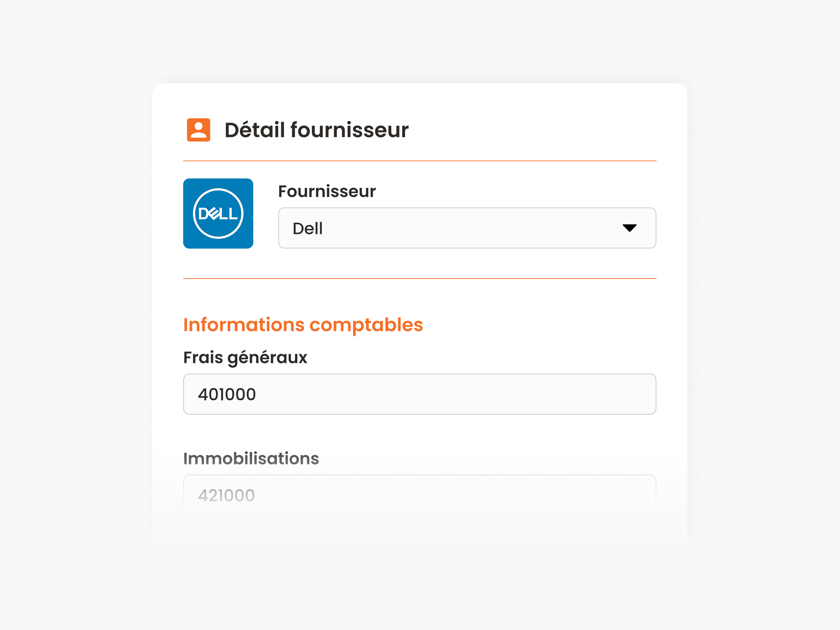Expand the supplier selector showing Dell
Image resolution: width=840 pixels, height=630 pixels.
(x=467, y=228)
